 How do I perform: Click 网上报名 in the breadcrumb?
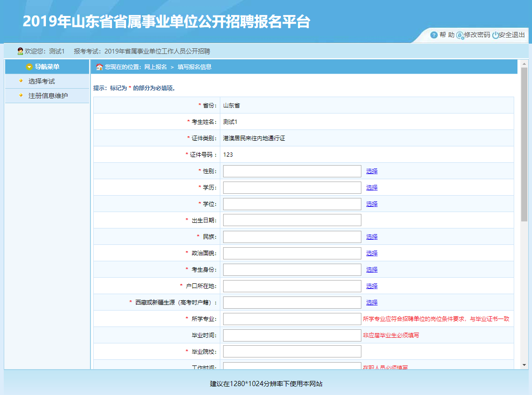[x=156, y=67]
